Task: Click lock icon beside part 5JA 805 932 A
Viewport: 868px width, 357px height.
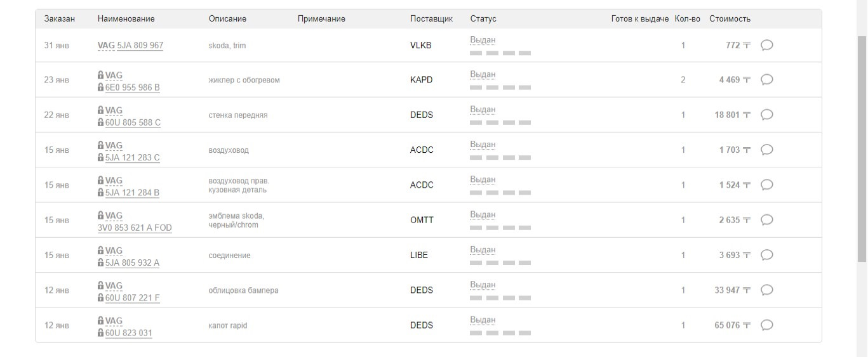Action: tap(100, 263)
